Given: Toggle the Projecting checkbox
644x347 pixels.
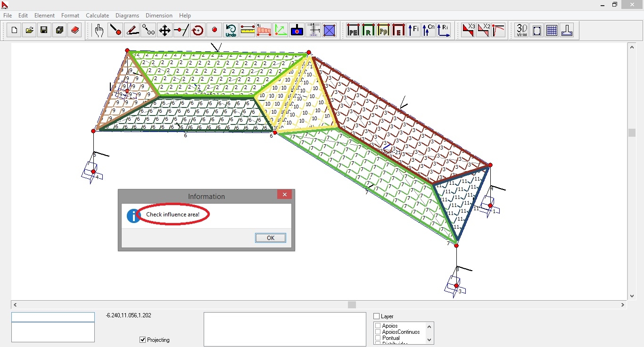Looking at the screenshot, I should 143,340.
